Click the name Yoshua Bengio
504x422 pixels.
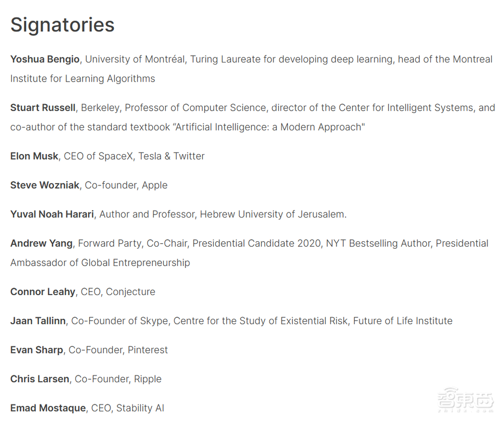(x=45, y=59)
